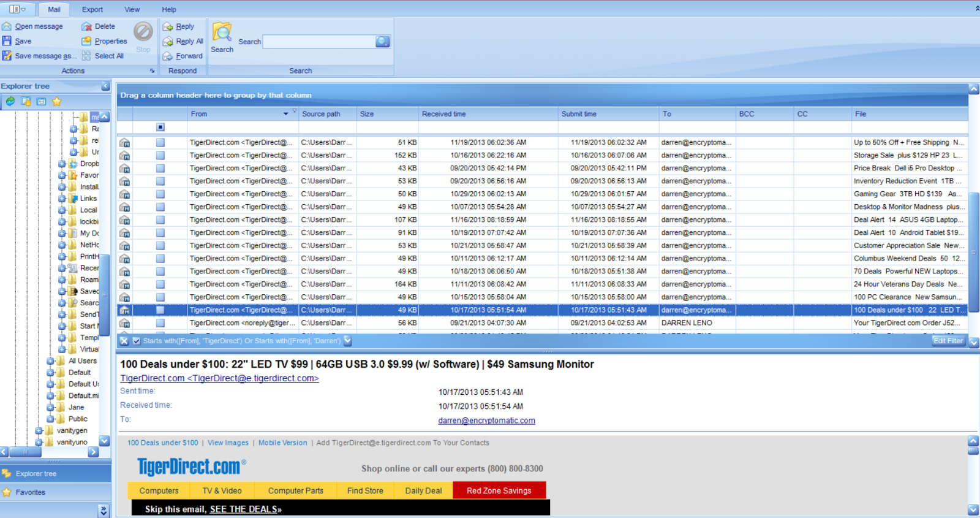This screenshot has width=980, height=518.
Task: Expand the Jane folder node
Action: 50,408
